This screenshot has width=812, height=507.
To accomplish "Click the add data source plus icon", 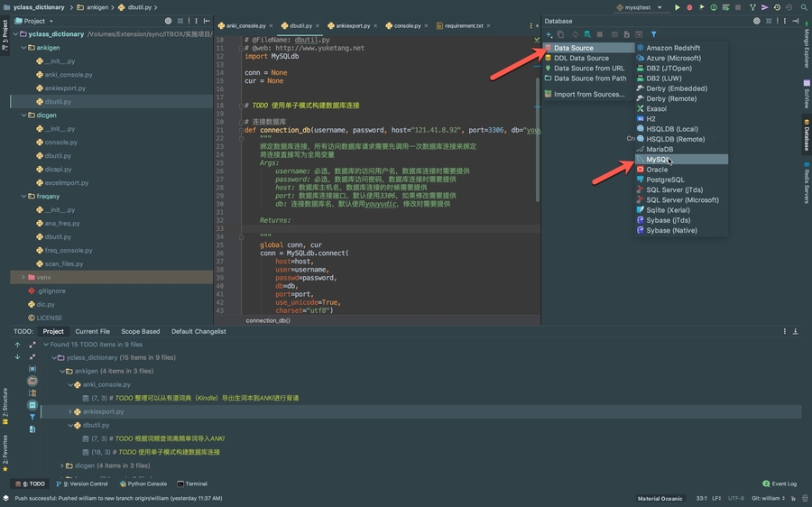I will (x=549, y=34).
